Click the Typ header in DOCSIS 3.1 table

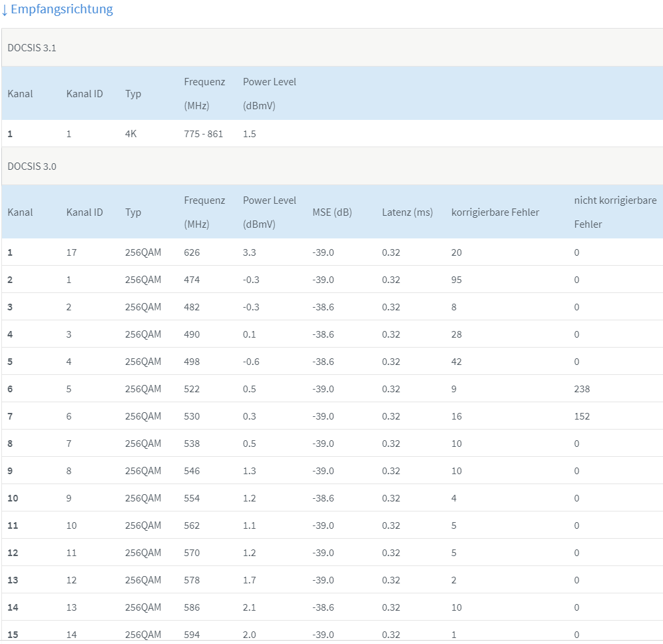pos(133,94)
